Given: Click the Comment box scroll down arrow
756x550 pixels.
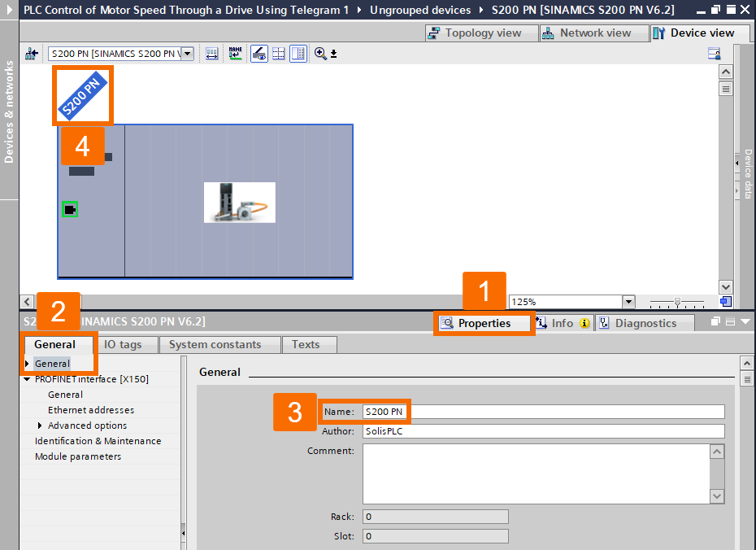Looking at the screenshot, I should click(717, 496).
